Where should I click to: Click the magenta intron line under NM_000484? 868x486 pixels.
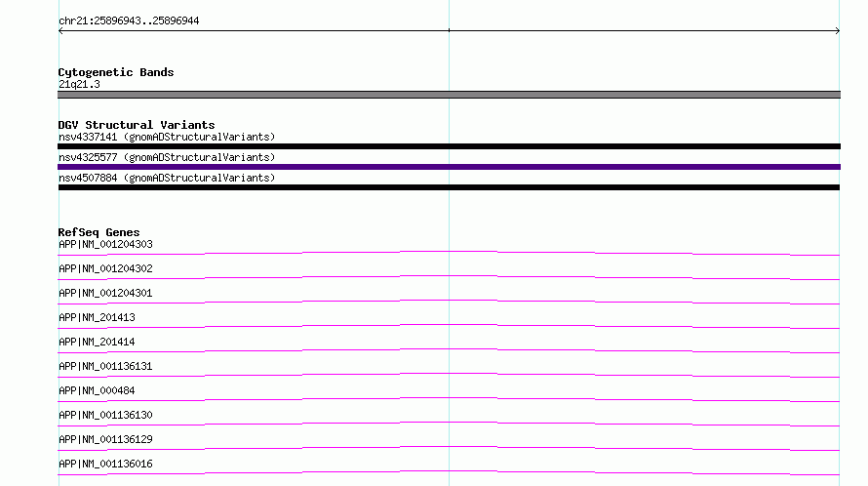click(449, 399)
